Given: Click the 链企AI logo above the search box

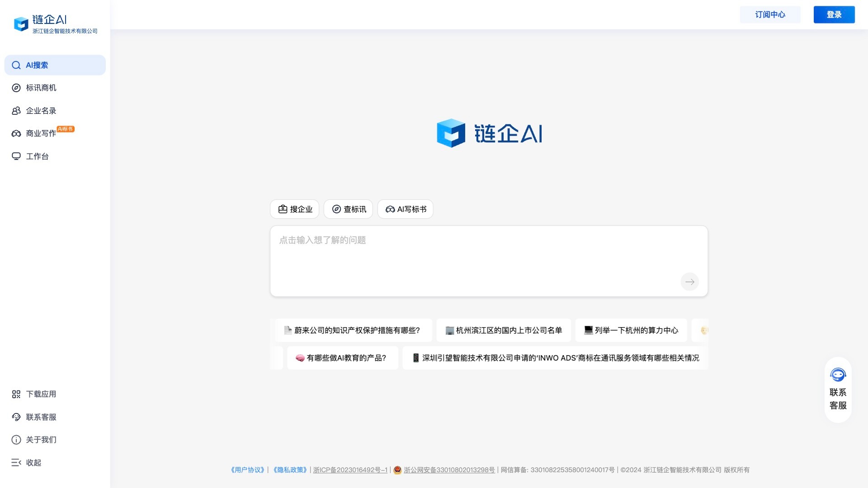Looking at the screenshot, I should 489,133.
